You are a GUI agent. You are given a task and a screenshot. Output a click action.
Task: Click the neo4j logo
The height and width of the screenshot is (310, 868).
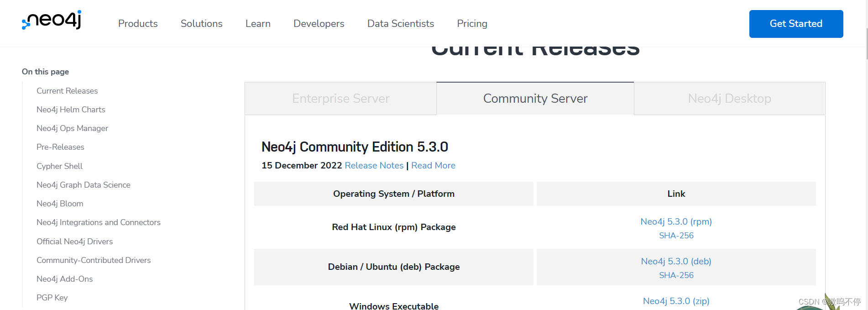[52, 20]
